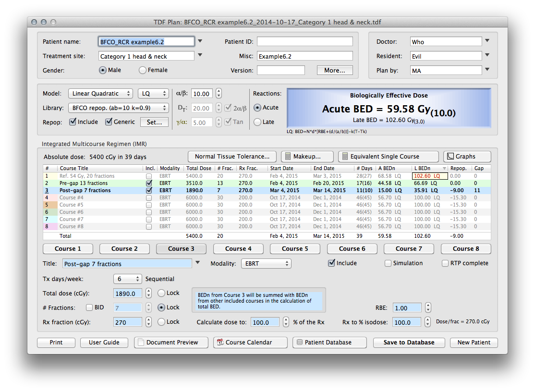Click the RBE stepper arrows
The height and width of the screenshot is (392, 535).
tap(428, 308)
